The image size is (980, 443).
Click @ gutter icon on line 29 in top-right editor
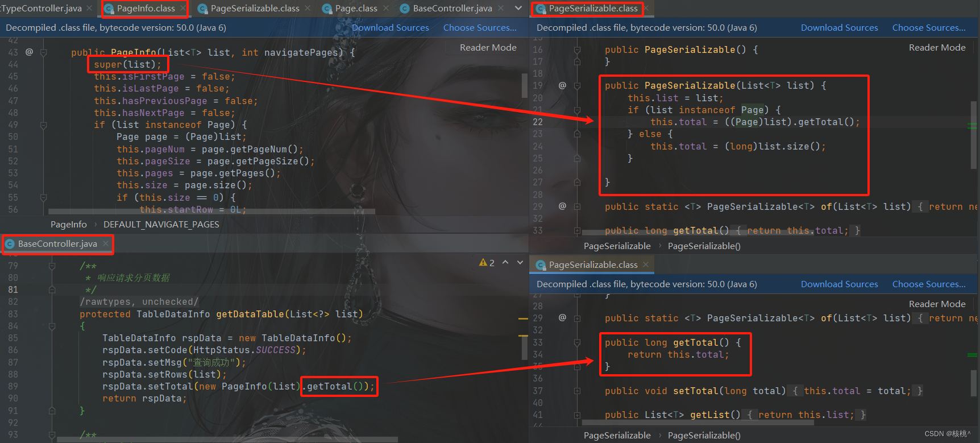(562, 206)
